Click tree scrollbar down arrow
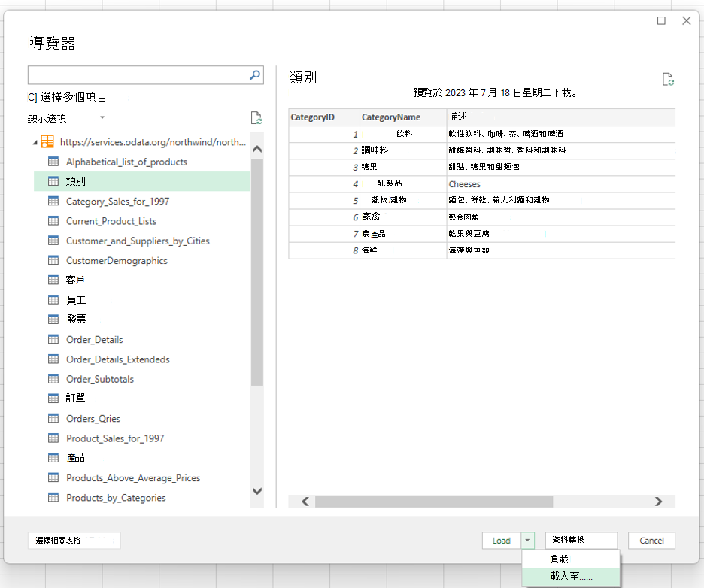This screenshot has width=704, height=588. [x=257, y=491]
